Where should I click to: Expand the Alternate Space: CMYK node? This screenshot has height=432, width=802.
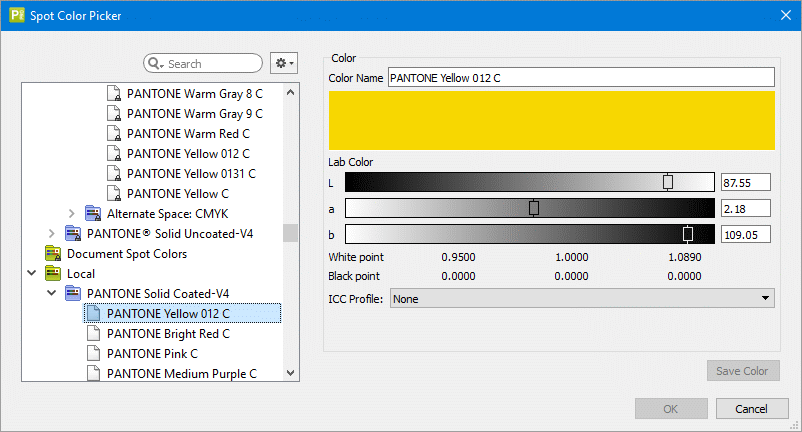pyautogui.click(x=72, y=213)
